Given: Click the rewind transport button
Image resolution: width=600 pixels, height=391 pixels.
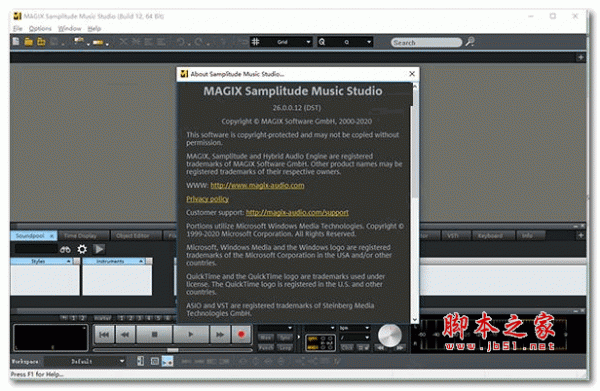Looking at the screenshot, I should [125, 335].
